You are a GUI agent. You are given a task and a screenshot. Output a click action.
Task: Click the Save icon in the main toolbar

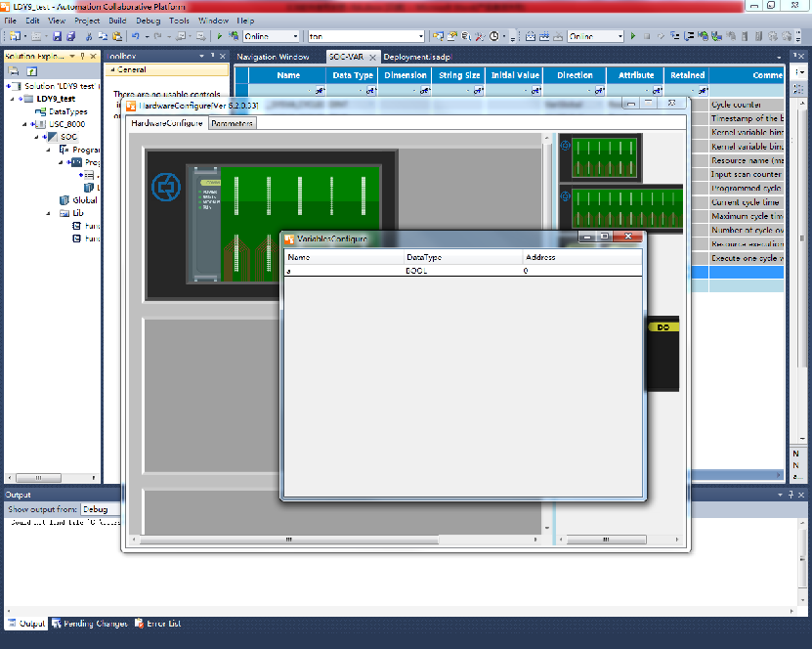click(58, 36)
